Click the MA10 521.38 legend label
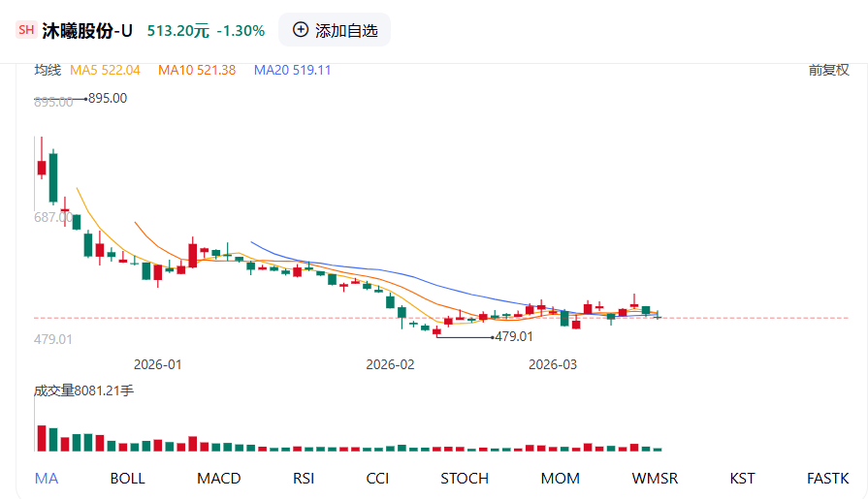The image size is (868, 499). (197, 71)
